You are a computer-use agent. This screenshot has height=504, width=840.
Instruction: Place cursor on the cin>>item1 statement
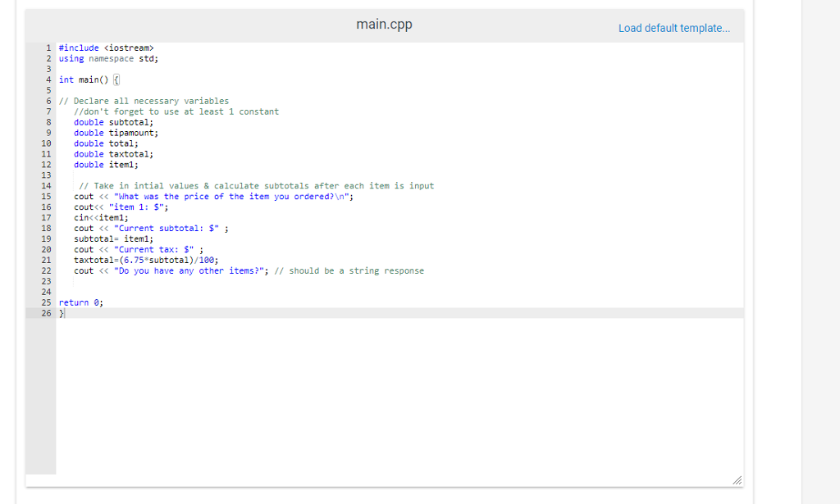[103, 217]
